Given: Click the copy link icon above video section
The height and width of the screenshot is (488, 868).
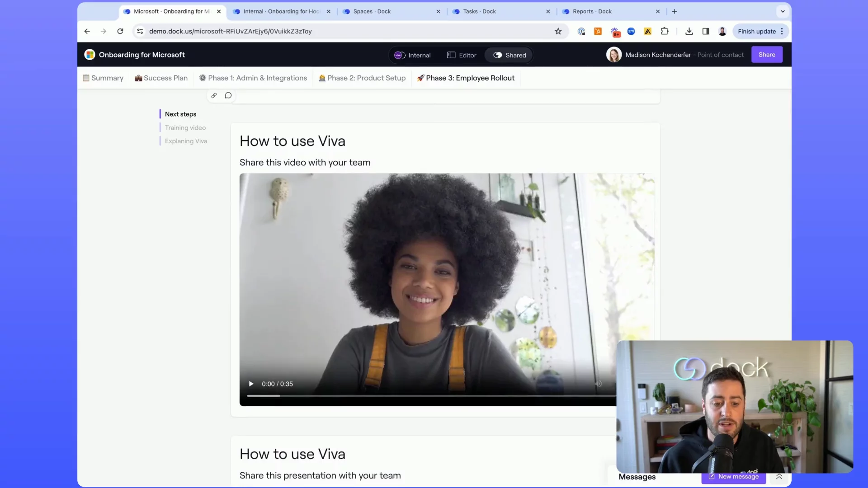Looking at the screenshot, I should coord(214,95).
